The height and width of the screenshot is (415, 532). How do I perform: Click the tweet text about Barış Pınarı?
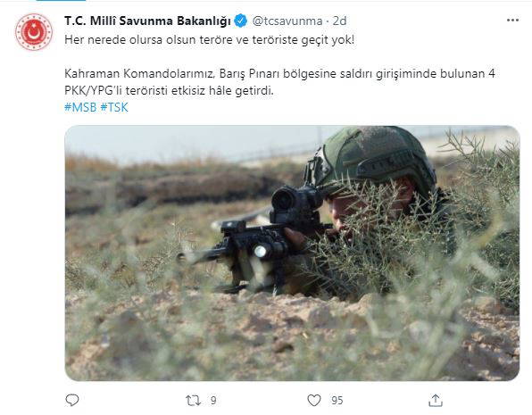click(x=279, y=82)
